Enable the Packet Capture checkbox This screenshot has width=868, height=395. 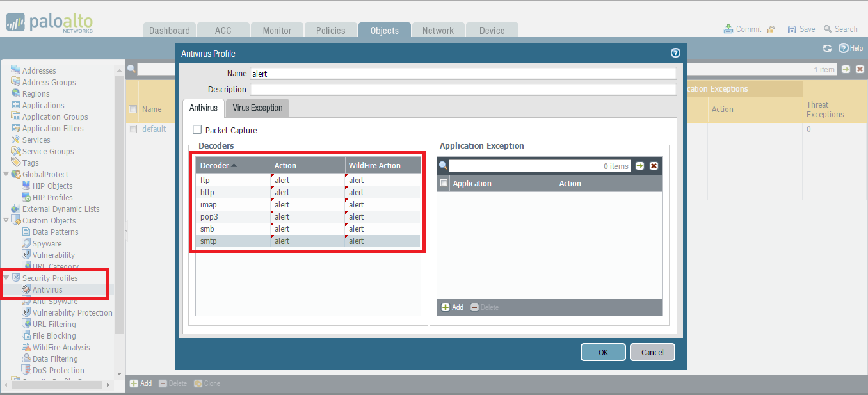pyautogui.click(x=197, y=129)
